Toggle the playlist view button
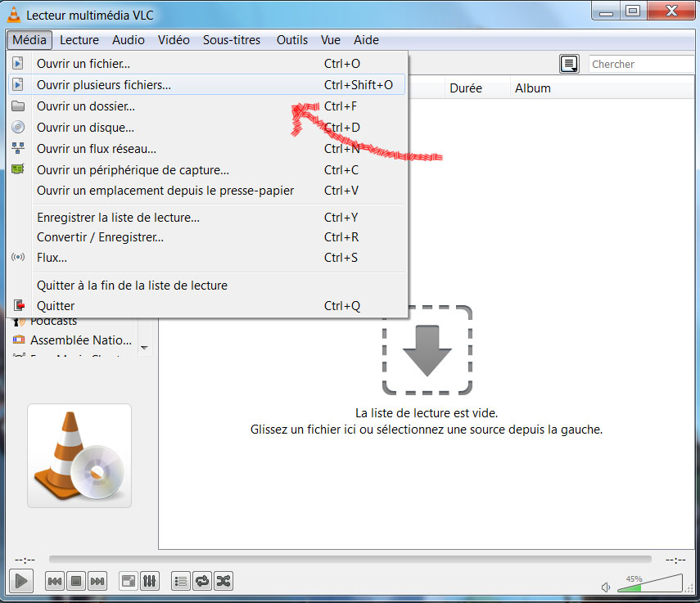Image resolution: width=700 pixels, height=603 pixels. 181,581
